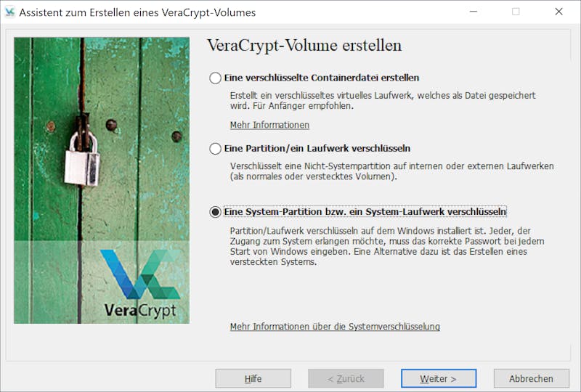Image resolution: width=581 pixels, height=392 pixels.
Task: Click the disabled maximize window button
Action: [516, 12]
